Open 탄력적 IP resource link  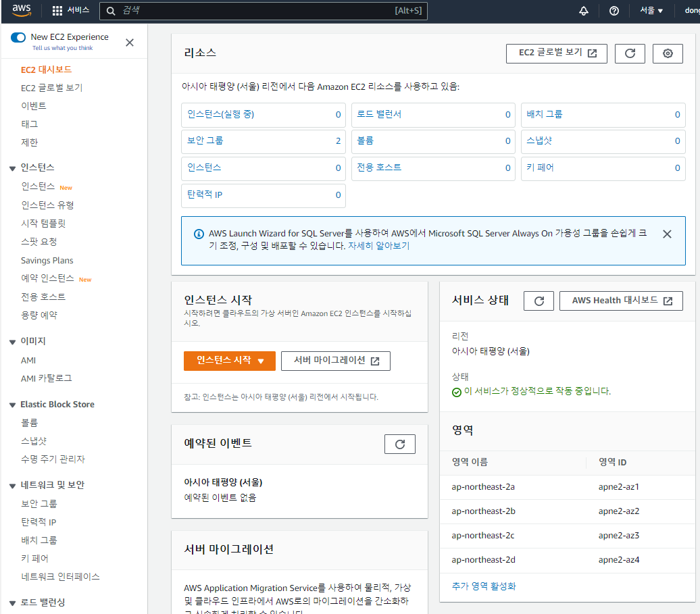(205, 195)
